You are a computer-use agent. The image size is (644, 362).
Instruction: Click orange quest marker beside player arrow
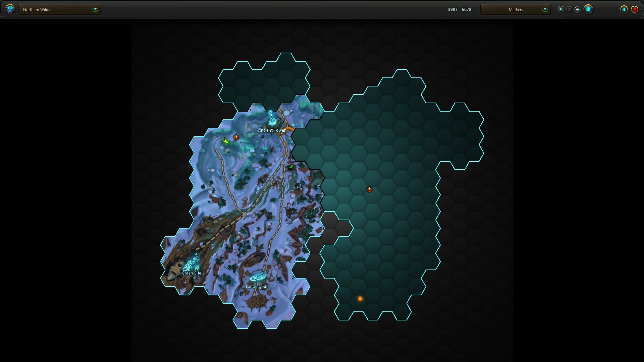(x=236, y=137)
